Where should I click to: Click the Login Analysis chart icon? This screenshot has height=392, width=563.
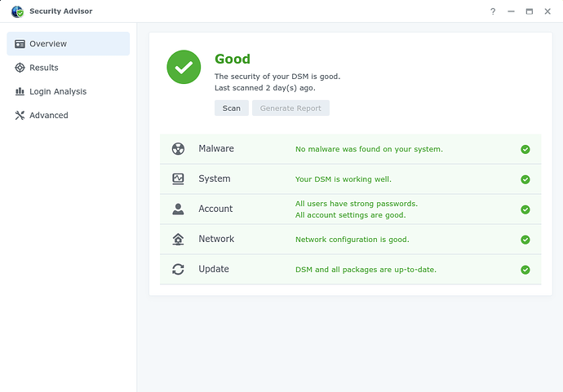20,91
